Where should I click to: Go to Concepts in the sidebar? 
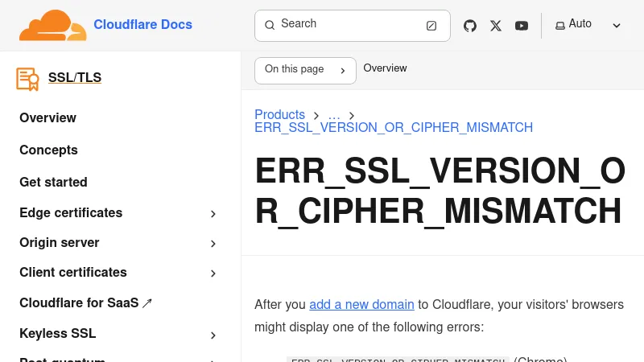click(x=48, y=150)
